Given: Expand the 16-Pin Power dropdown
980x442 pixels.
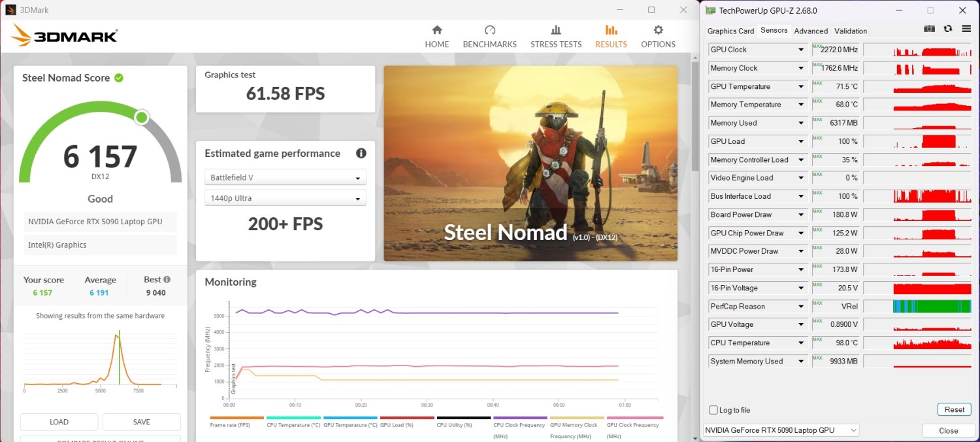Looking at the screenshot, I should [x=801, y=269].
